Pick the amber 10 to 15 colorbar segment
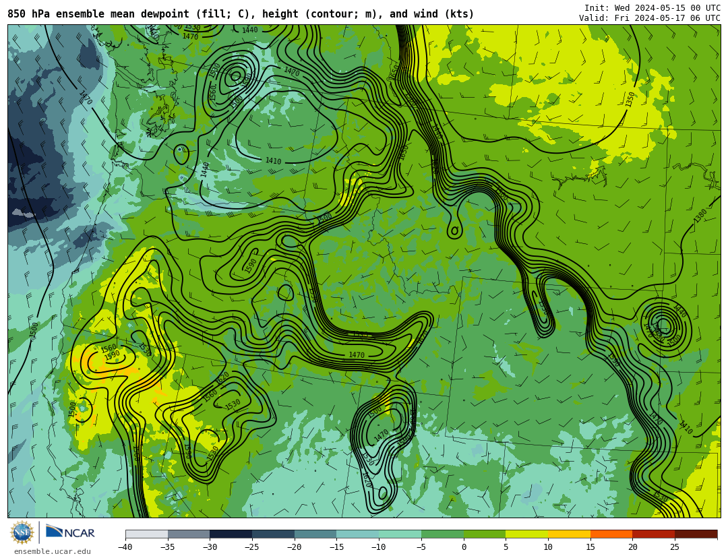Screen dimensions: 728x560 click(569, 534)
